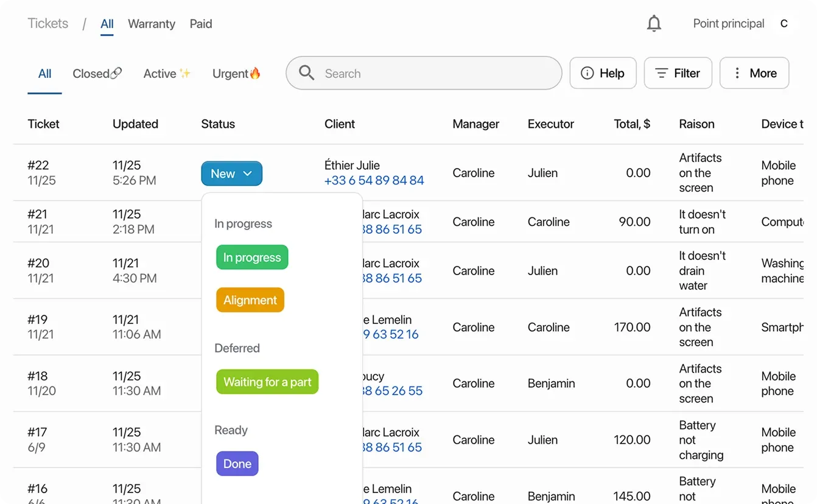Select the Urgent filter tab
Image resolution: width=817 pixels, height=504 pixels.
click(x=237, y=74)
